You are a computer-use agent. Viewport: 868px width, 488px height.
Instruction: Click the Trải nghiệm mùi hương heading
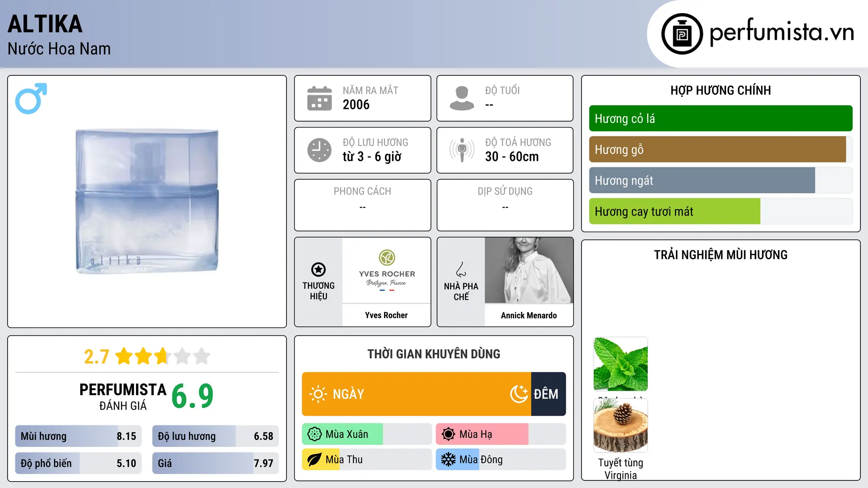click(x=721, y=255)
